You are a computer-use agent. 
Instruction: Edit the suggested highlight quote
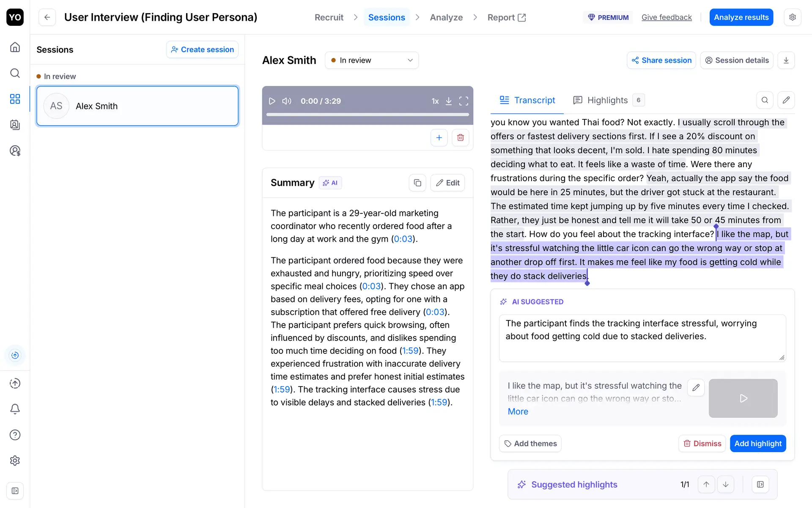(696, 387)
